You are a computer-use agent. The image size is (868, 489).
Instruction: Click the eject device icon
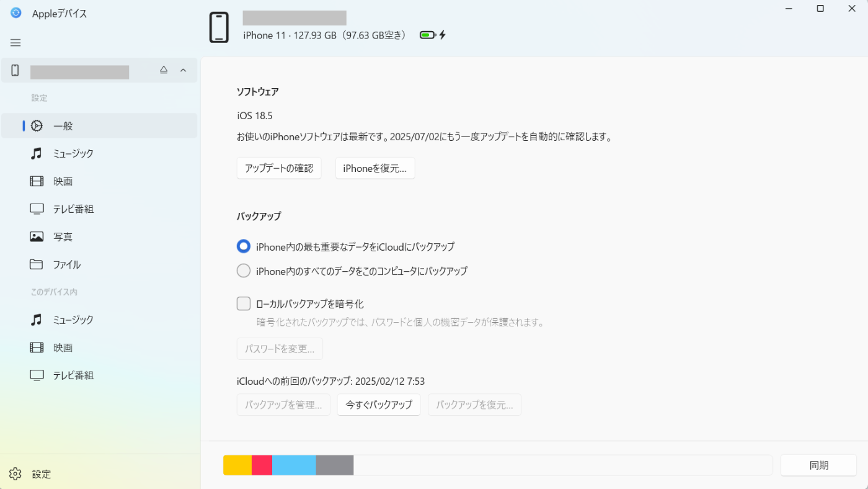coord(164,70)
